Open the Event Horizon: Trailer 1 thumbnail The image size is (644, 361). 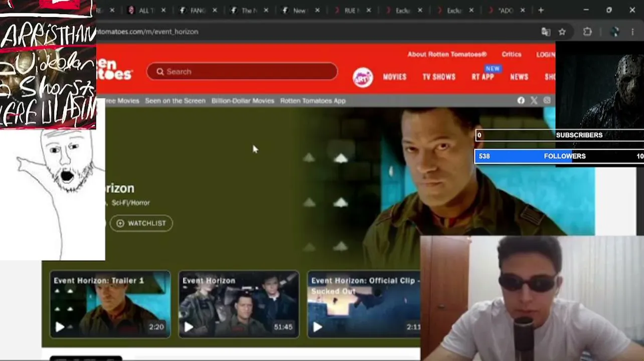coord(110,304)
